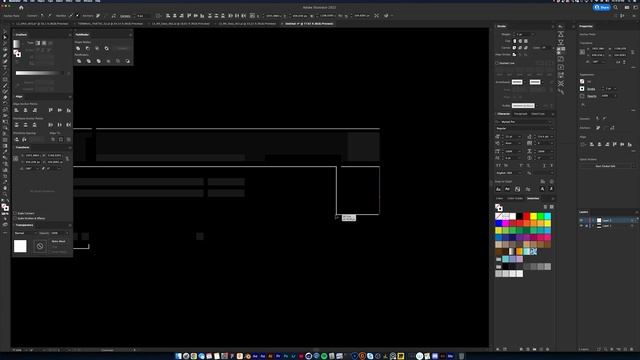Choose Miter Join corner in Stroke panel
Image resolution: width=640 pixels, height=360 pixels.
click(x=514, y=48)
